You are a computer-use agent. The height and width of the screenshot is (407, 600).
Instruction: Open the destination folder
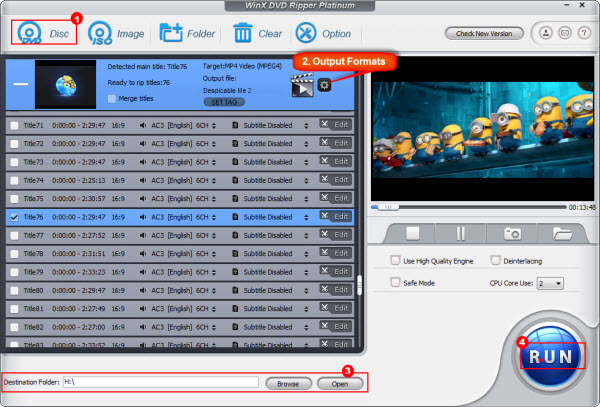(x=340, y=383)
